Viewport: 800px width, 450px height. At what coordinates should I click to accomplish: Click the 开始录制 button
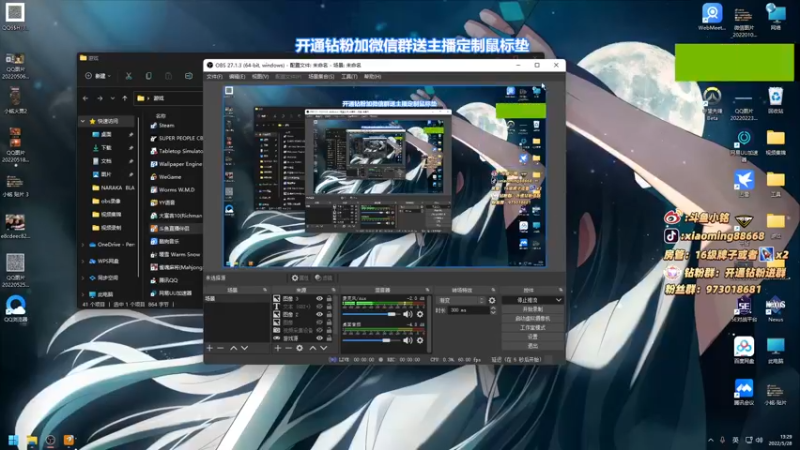[533, 310]
